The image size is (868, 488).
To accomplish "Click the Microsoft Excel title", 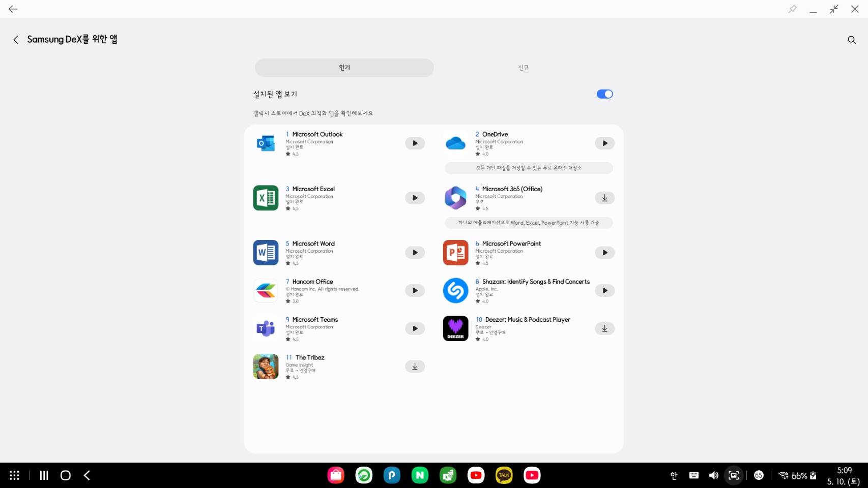I will (x=313, y=189).
